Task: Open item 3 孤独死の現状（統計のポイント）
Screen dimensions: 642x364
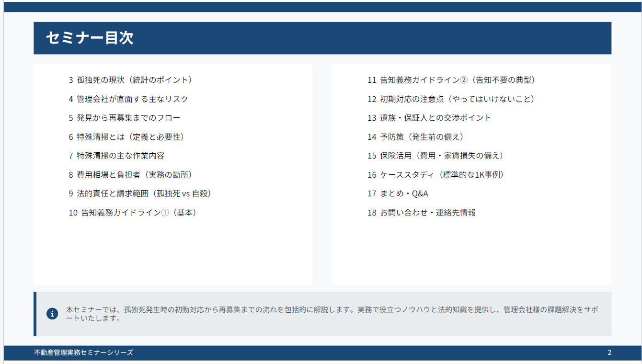Action: 130,80
